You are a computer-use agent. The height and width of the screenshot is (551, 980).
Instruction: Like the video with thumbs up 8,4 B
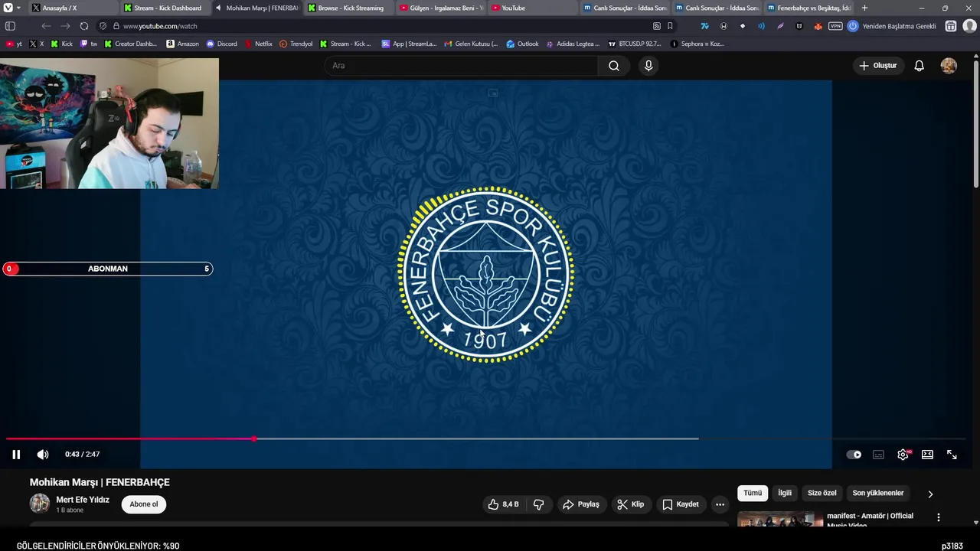503,504
